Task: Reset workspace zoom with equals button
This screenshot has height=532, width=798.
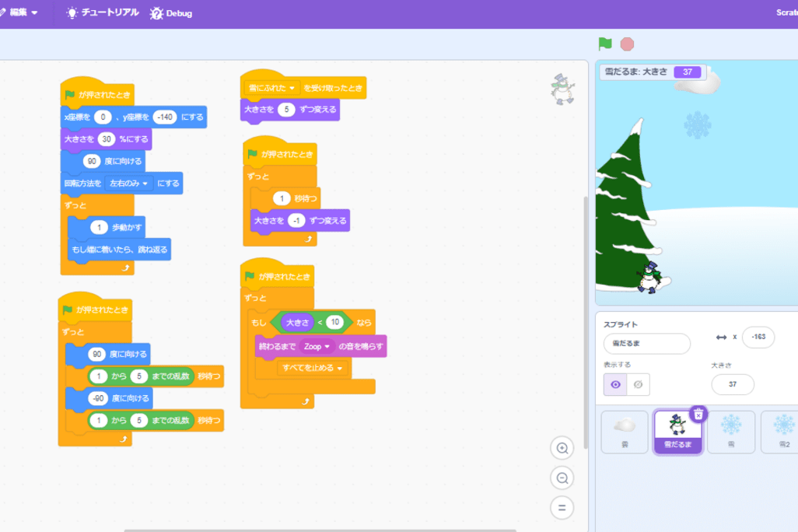Action: click(x=562, y=508)
